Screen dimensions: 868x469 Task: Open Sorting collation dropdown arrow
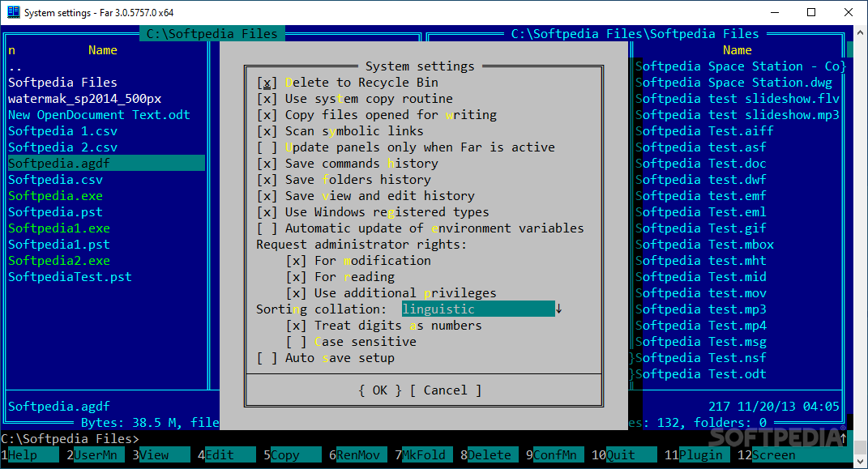[558, 309]
